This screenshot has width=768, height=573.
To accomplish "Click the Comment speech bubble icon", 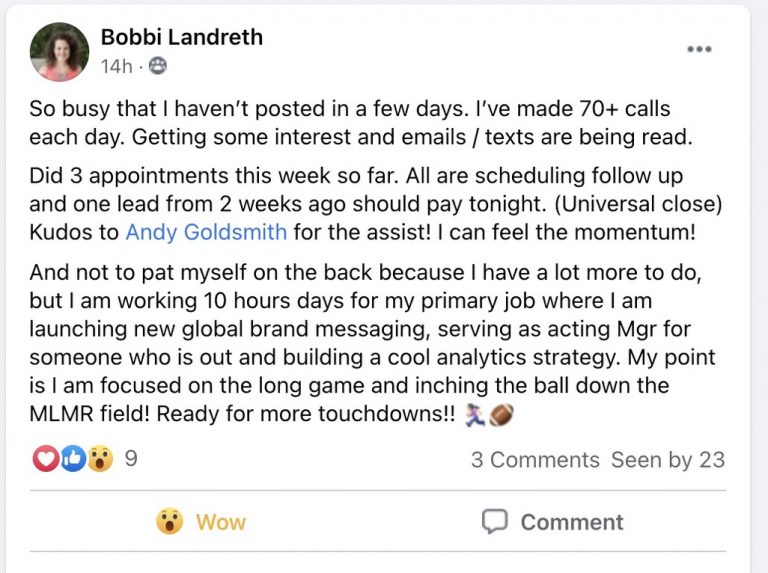I will (x=494, y=521).
